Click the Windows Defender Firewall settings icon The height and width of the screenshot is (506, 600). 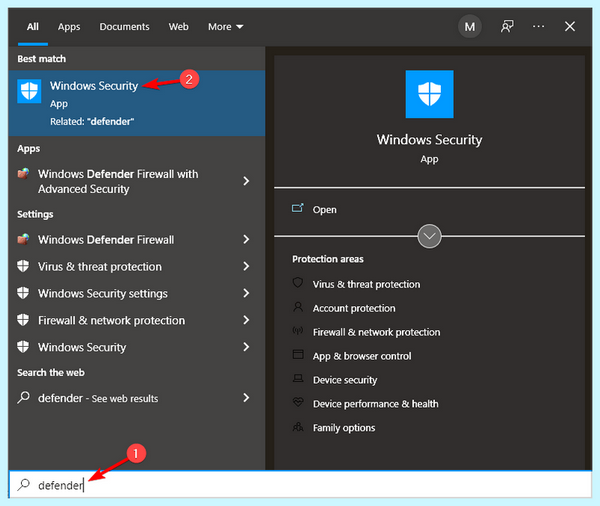[x=23, y=239]
